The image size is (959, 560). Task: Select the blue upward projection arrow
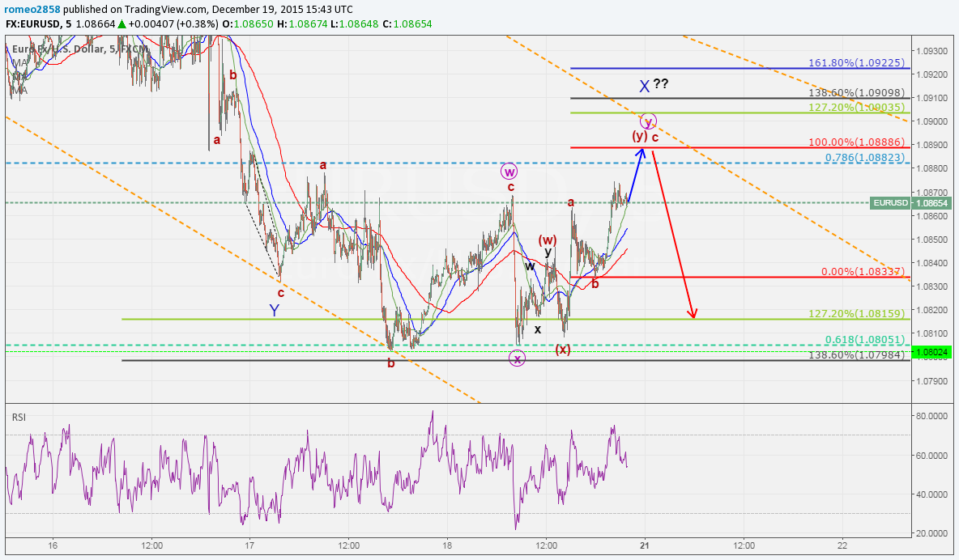click(636, 175)
